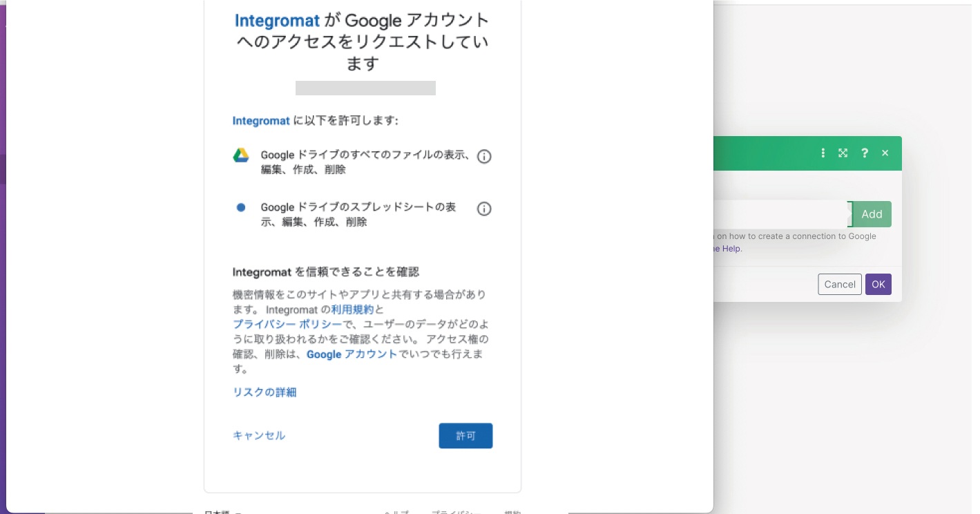Click the Integromat title link
Screen dimensions: 980x514
pos(278,20)
